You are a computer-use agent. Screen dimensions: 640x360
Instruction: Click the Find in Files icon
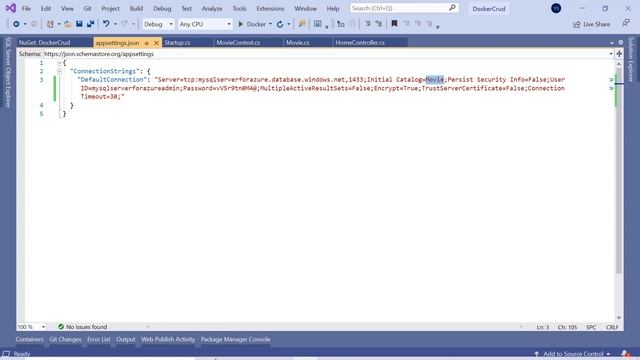tap(302, 24)
